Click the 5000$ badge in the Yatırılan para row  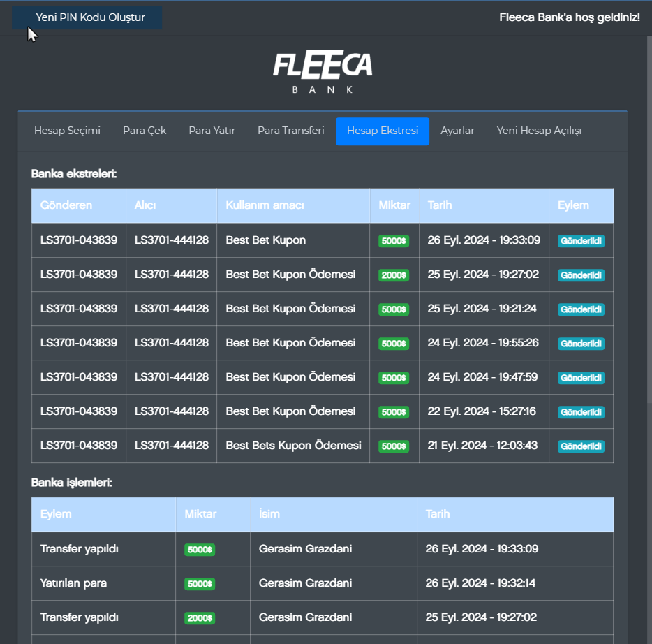200,584
